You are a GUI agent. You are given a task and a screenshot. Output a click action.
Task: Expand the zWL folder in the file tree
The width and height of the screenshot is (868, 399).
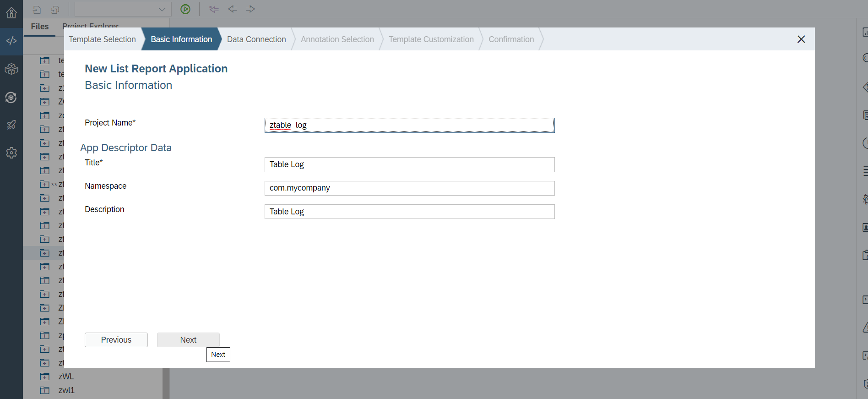45,377
